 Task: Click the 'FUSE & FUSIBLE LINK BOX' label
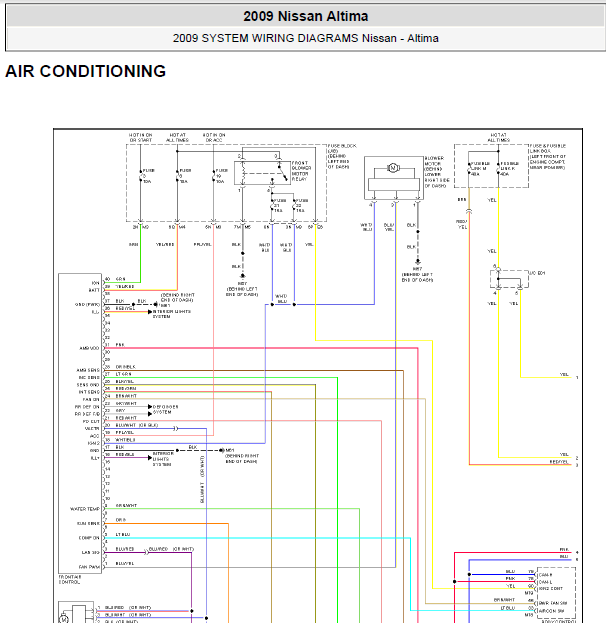[548, 157]
